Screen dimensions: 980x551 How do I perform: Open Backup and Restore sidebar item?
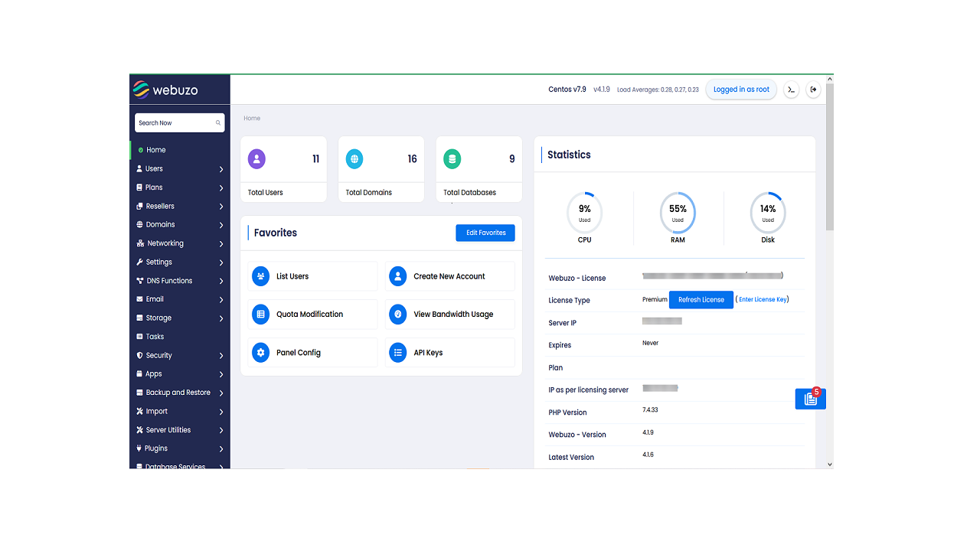(180, 393)
